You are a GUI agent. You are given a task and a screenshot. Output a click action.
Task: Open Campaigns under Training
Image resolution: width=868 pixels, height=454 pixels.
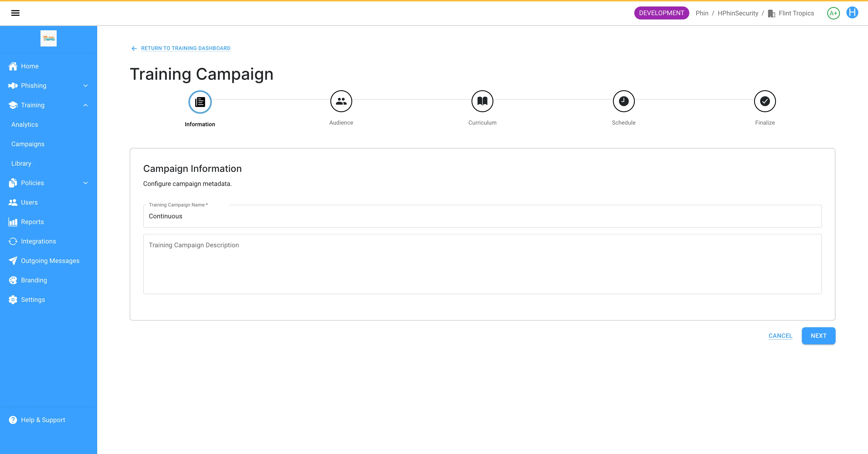coord(28,144)
